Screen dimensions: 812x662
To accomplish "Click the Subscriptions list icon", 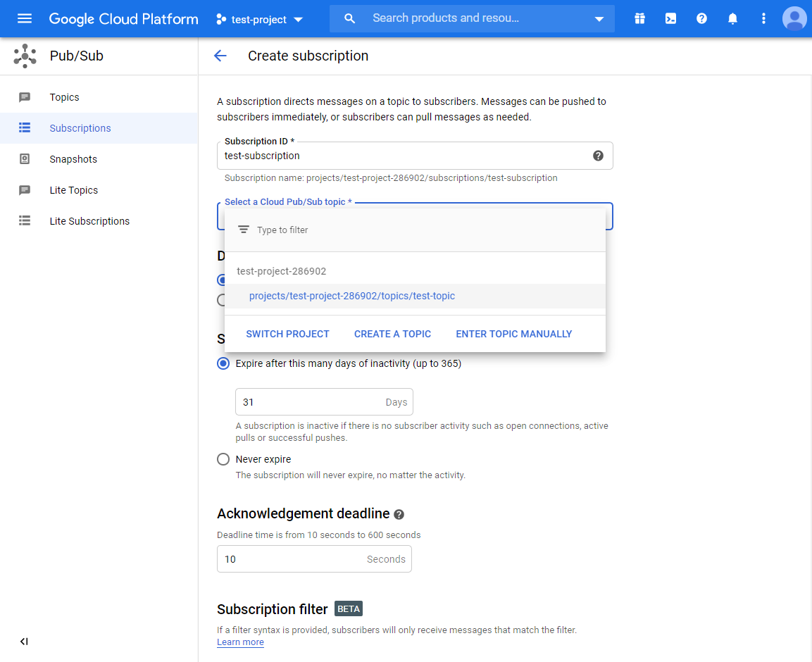I will pyautogui.click(x=25, y=128).
